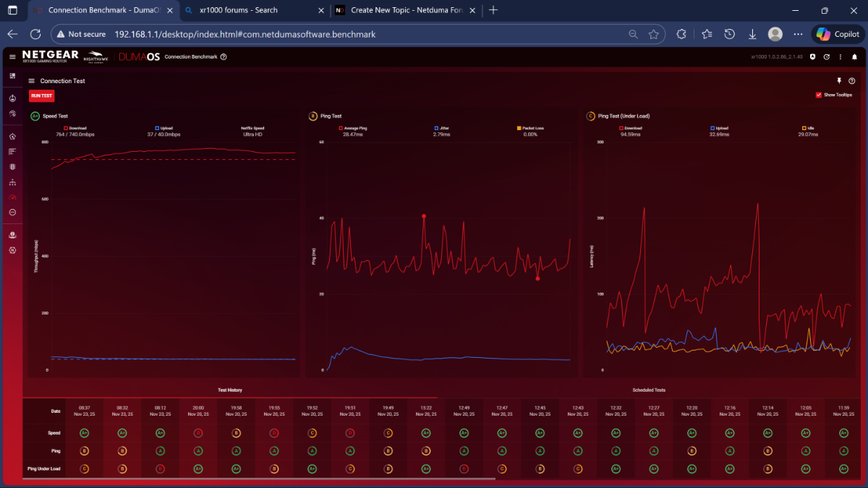
Task: Open the Connection Benchmark speedometer sidebar icon
Action: tap(12, 197)
